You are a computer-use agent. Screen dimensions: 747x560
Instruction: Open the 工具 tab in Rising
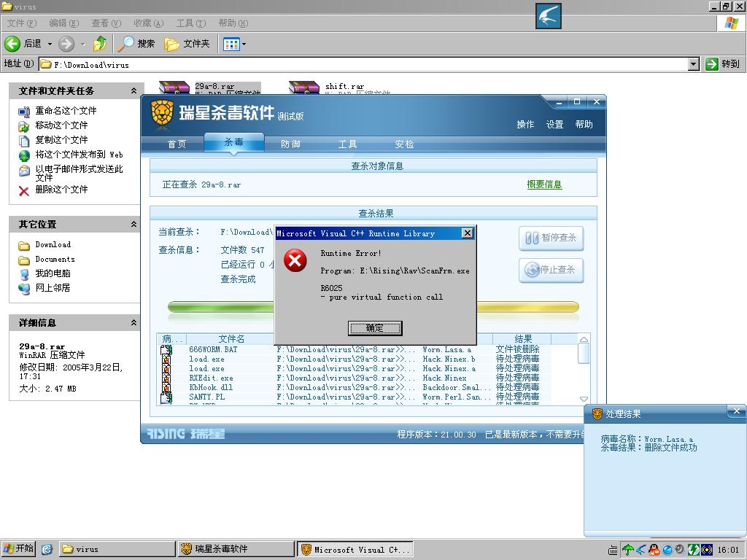347,144
